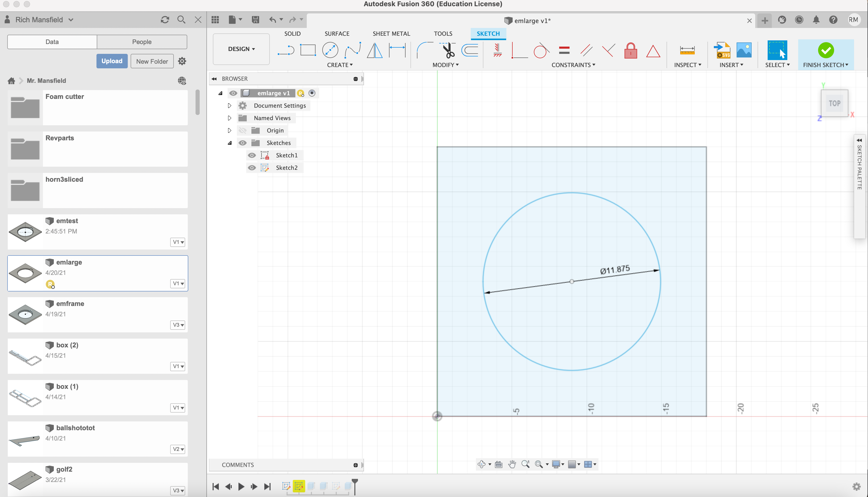Expand the Named Views node
Image resolution: width=868 pixels, height=497 pixels.
coord(229,118)
